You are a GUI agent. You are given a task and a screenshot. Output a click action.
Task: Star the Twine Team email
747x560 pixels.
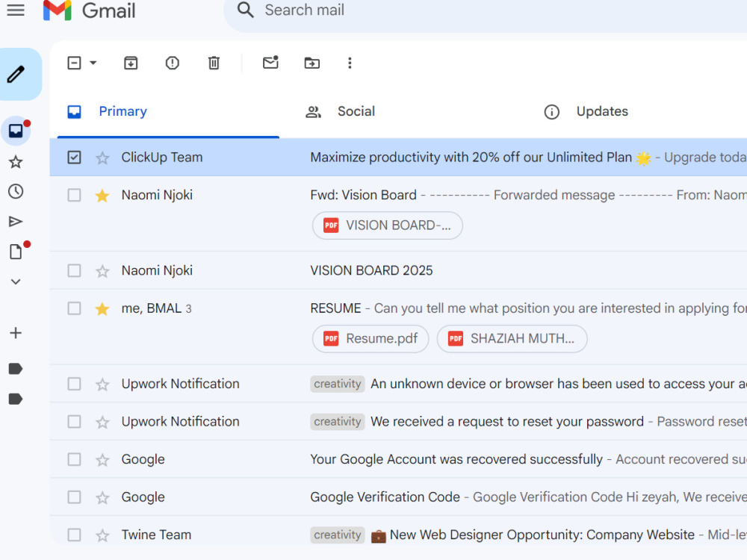(102, 535)
